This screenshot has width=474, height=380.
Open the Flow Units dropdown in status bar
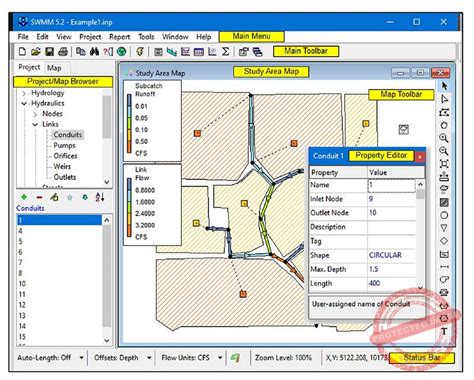pos(220,358)
